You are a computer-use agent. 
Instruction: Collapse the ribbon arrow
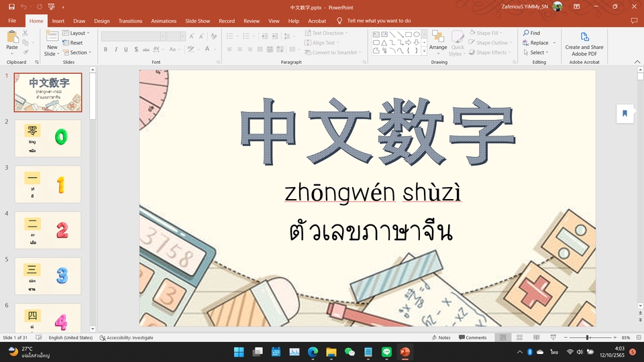(637, 62)
